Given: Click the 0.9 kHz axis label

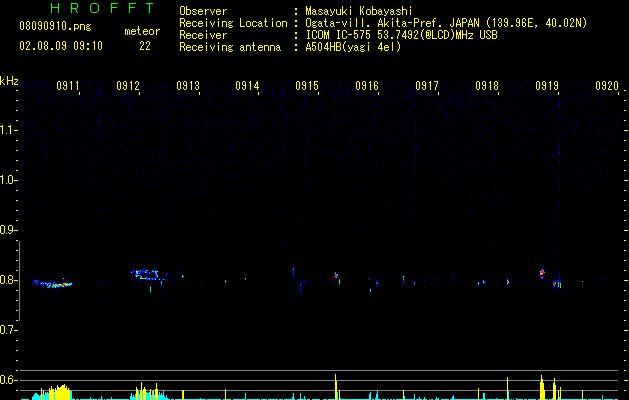Looking at the screenshot, I should [x=8, y=230].
